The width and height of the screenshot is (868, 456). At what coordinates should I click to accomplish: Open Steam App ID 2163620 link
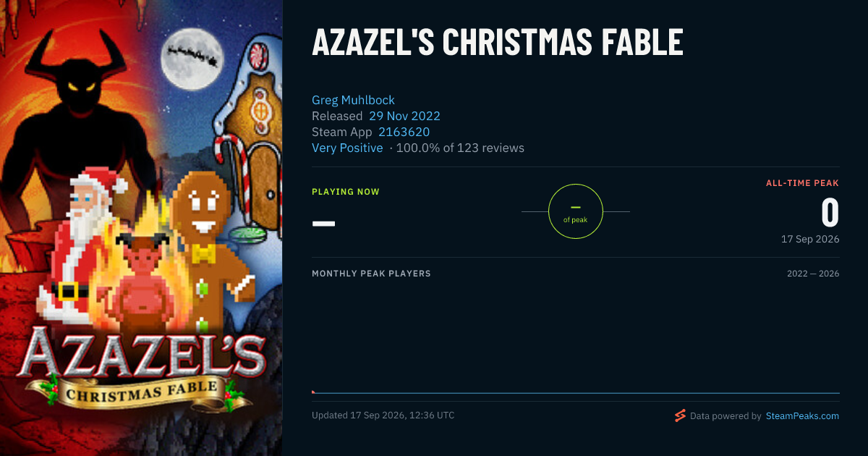pyautogui.click(x=404, y=132)
